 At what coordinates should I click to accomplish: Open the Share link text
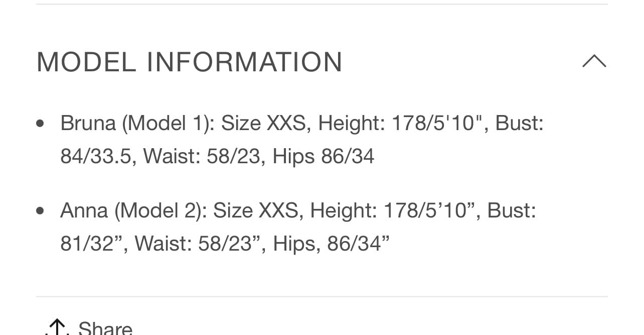coord(105,328)
